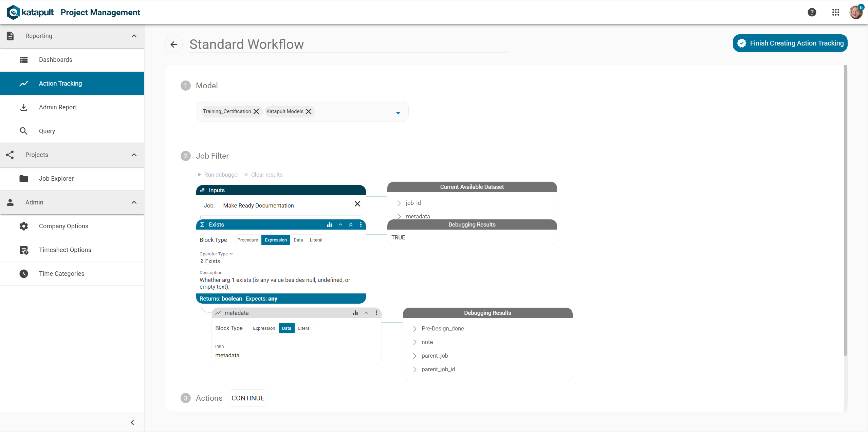The width and height of the screenshot is (868, 432).
Task: Click Finish Creating Action Tracking button
Action: (790, 43)
